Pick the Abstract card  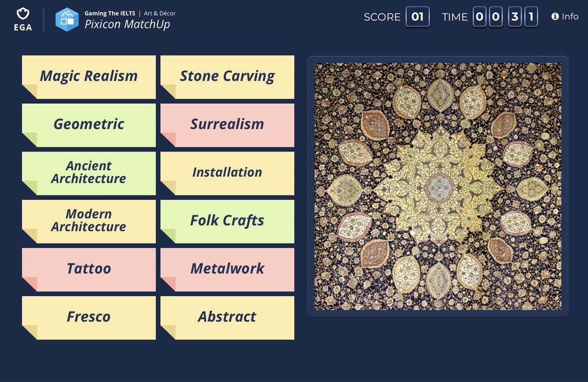(x=227, y=318)
